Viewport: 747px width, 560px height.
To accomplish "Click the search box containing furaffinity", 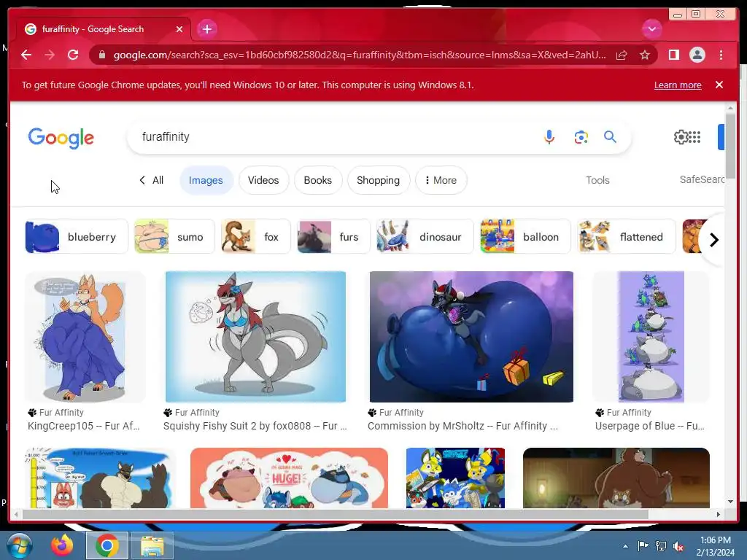I will pyautogui.click(x=333, y=136).
